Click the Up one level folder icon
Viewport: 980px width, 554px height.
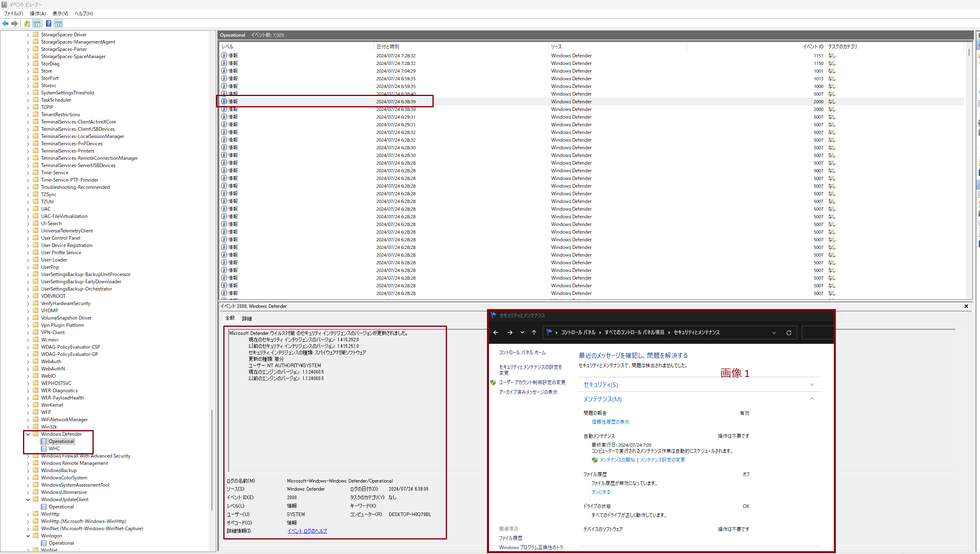tap(27, 23)
